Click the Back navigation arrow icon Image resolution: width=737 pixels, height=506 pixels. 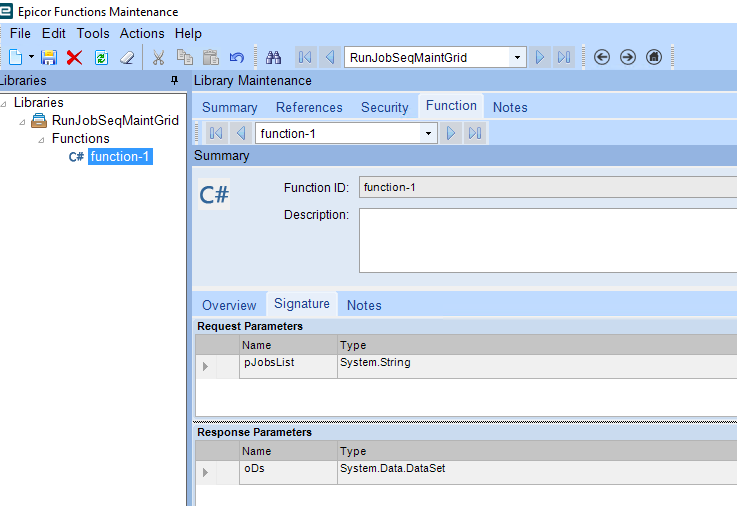(x=602, y=57)
